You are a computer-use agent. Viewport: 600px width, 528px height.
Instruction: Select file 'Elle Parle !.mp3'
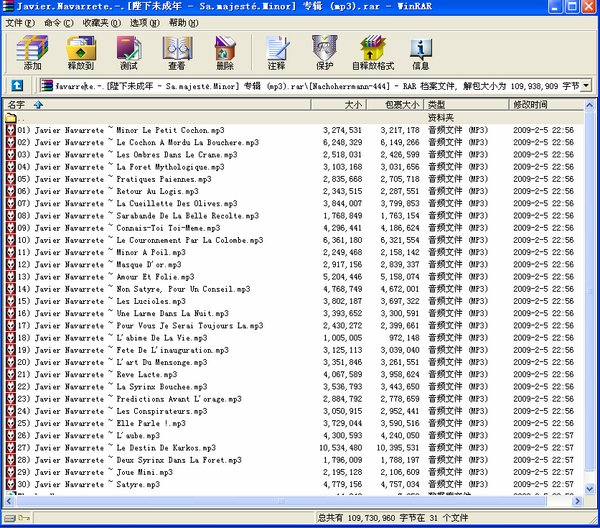101,424
